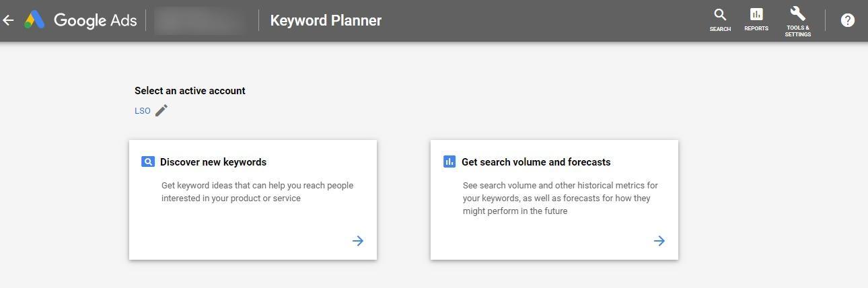Open the Reports icon in the header

tap(756, 20)
